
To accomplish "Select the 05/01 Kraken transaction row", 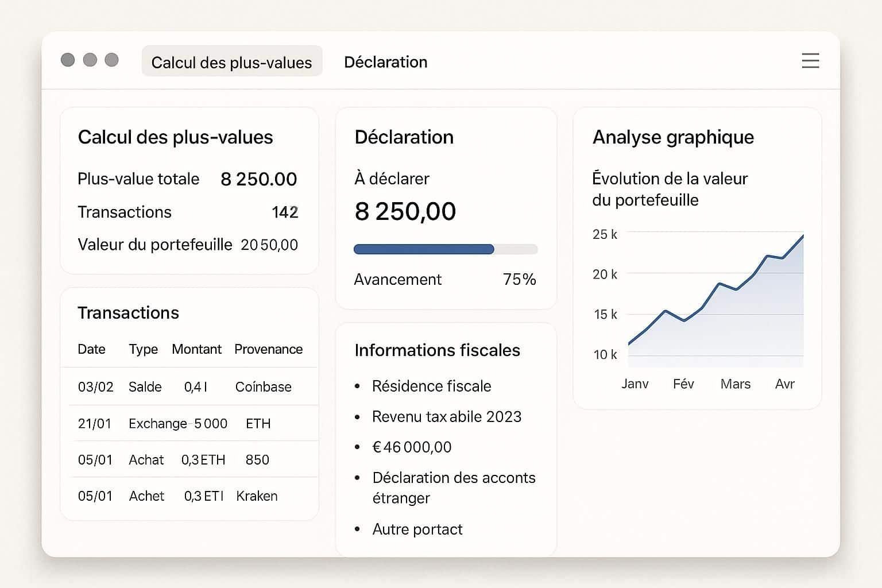I will 189,496.
